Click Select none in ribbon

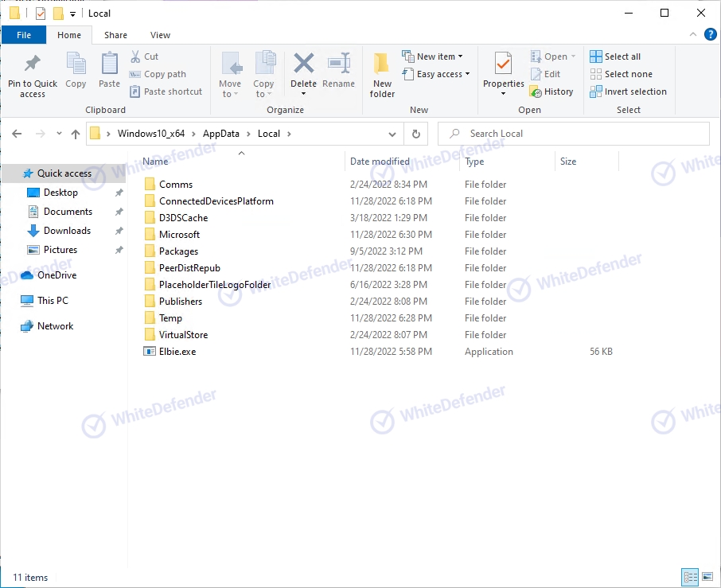point(622,74)
